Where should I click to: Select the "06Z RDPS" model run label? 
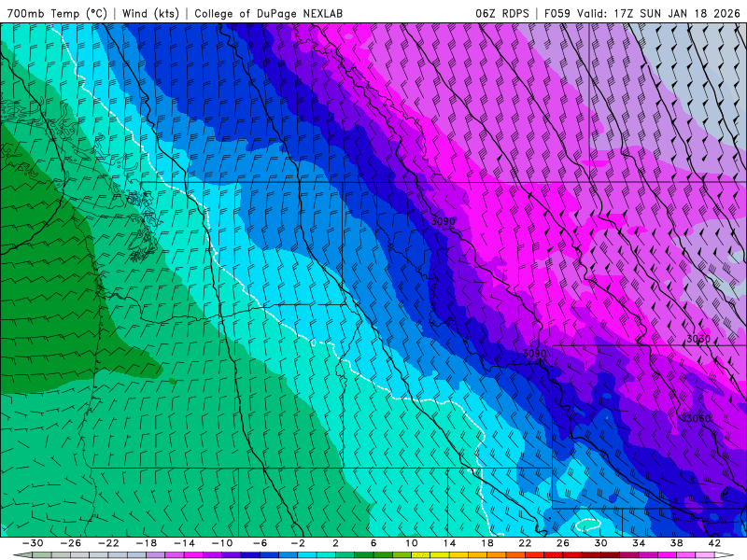click(x=502, y=13)
